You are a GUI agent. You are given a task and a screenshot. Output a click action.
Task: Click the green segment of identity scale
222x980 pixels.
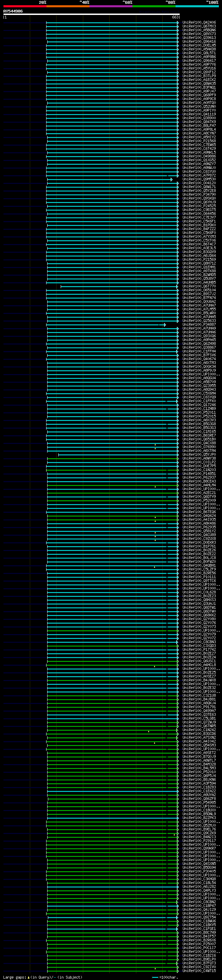tap(154, 6)
